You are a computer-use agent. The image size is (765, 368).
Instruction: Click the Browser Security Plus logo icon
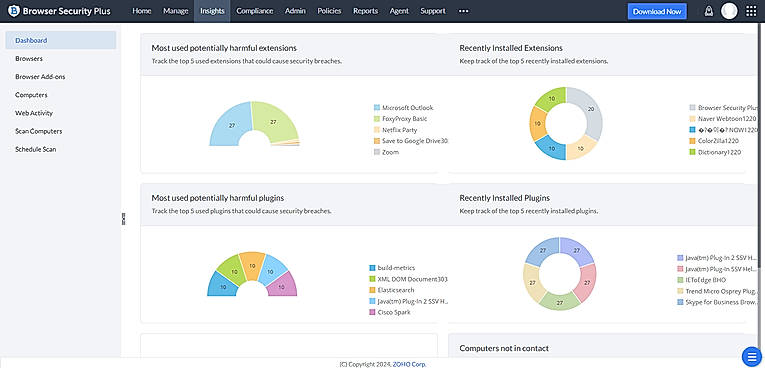pyautogui.click(x=14, y=11)
